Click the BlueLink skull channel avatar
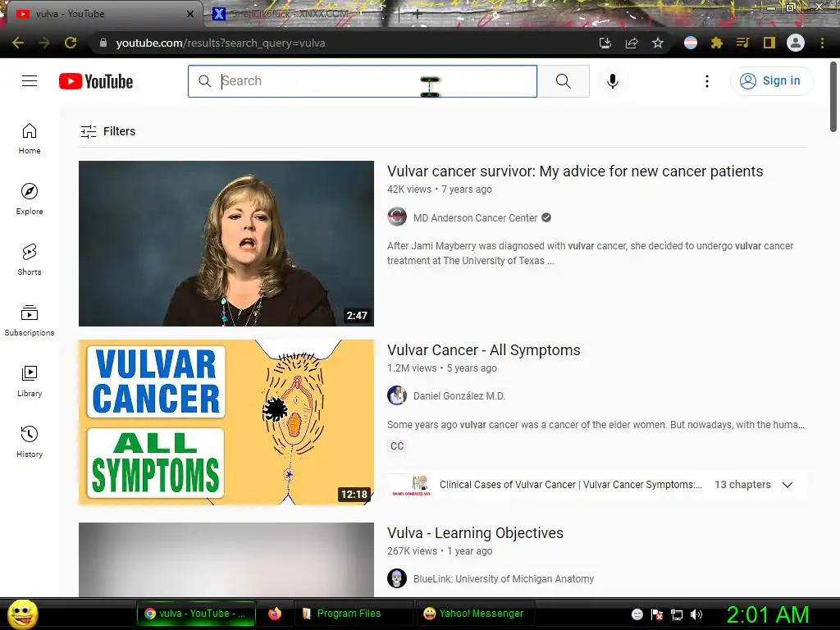The image size is (840, 630). coord(397,578)
